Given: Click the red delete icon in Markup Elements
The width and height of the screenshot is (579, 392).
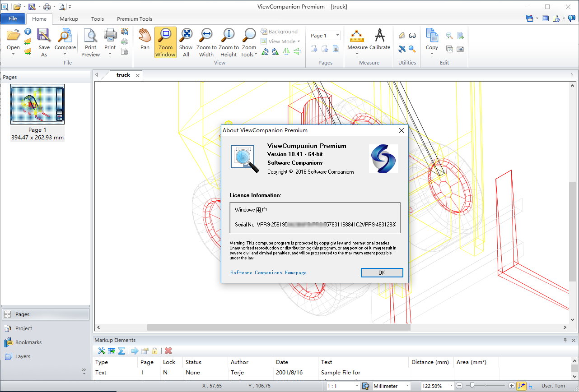Looking at the screenshot, I should click(x=168, y=351).
